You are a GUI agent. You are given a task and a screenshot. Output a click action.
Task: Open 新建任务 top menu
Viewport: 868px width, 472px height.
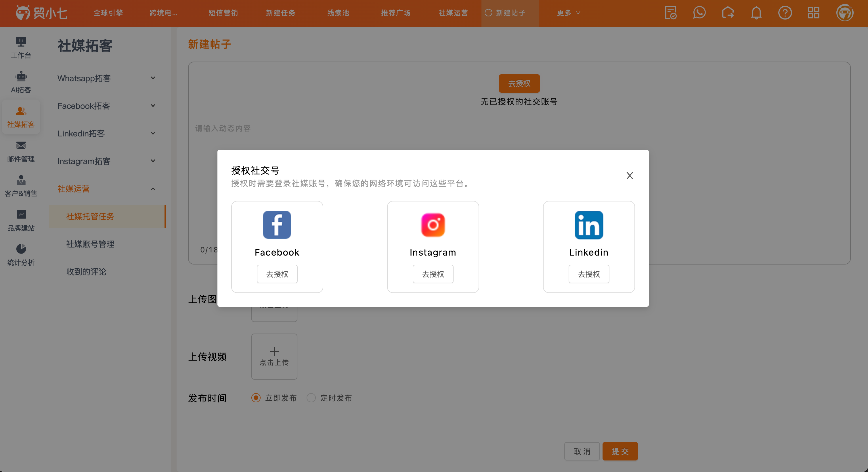pyautogui.click(x=281, y=13)
